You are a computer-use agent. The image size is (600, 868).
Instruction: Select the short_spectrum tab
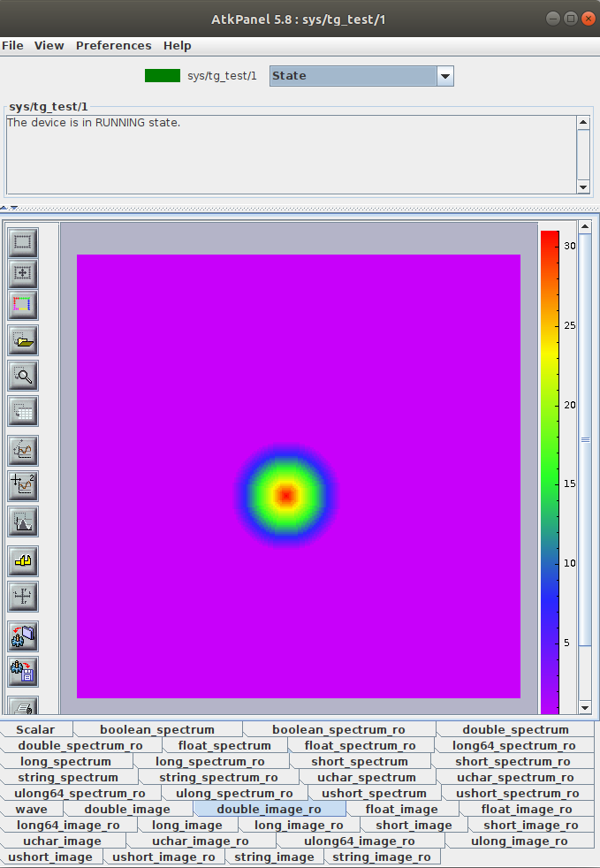(360, 762)
